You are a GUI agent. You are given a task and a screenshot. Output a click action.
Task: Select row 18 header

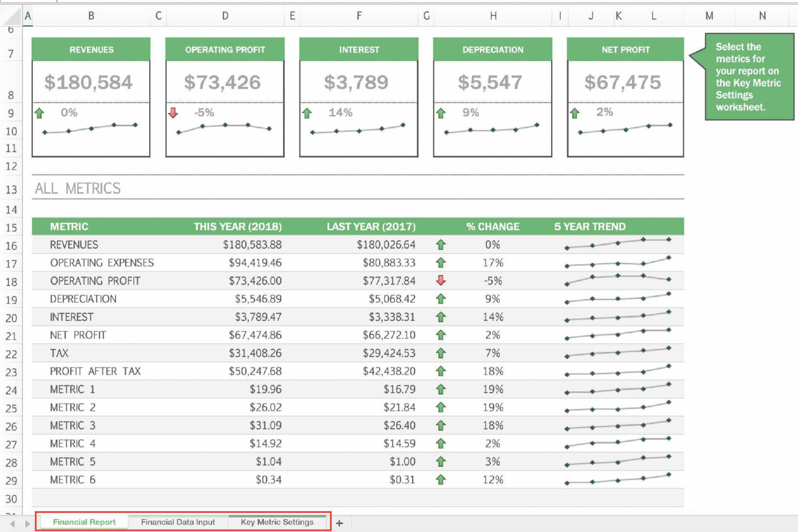[x=11, y=282]
